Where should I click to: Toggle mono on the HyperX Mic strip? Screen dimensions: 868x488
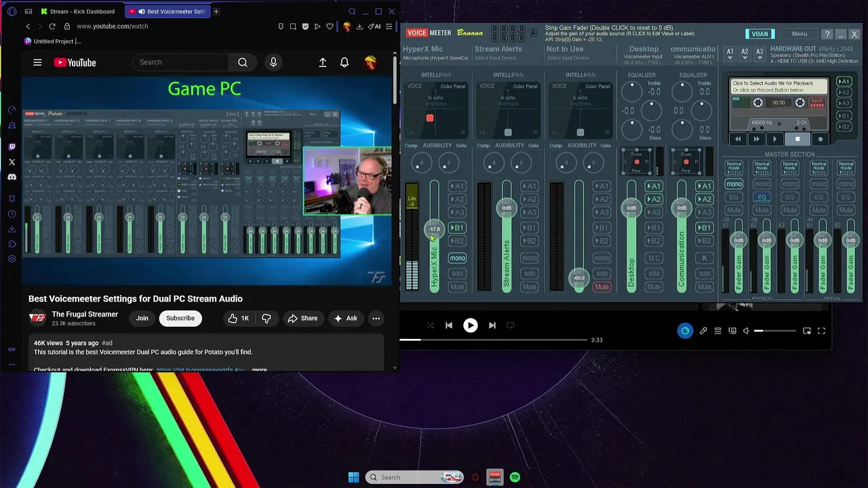click(x=457, y=258)
